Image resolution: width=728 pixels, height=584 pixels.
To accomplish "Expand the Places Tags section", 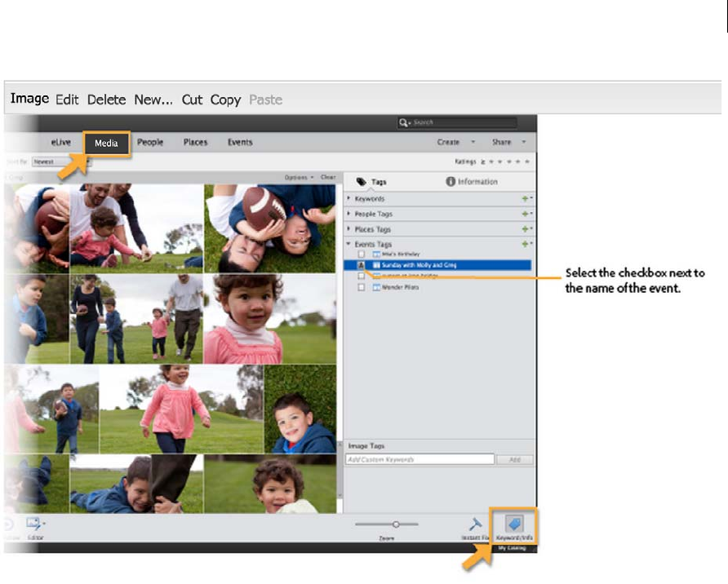I will click(x=348, y=229).
